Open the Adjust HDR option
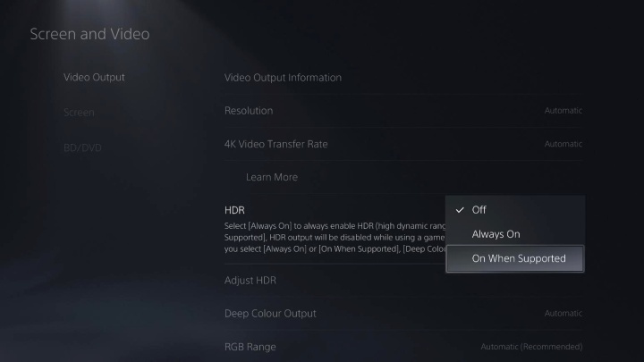The width and height of the screenshot is (644, 362). tap(402, 281)
